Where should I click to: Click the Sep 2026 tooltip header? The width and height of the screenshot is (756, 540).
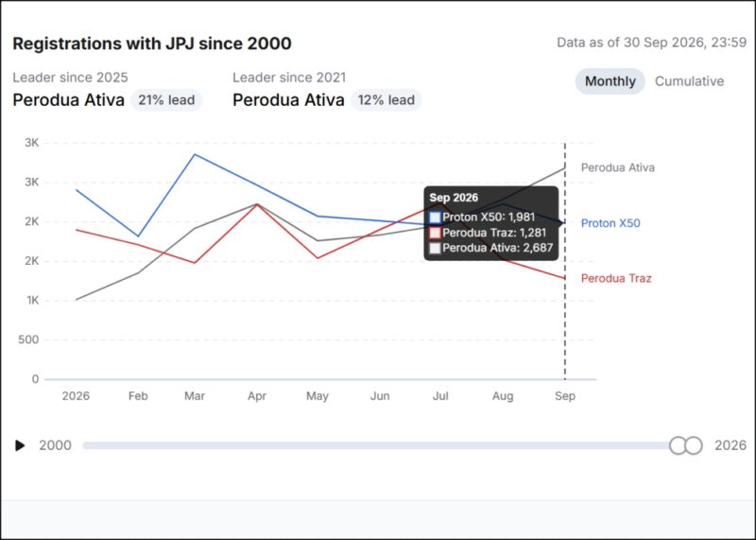pyautogui.click(x=454, y=198)
